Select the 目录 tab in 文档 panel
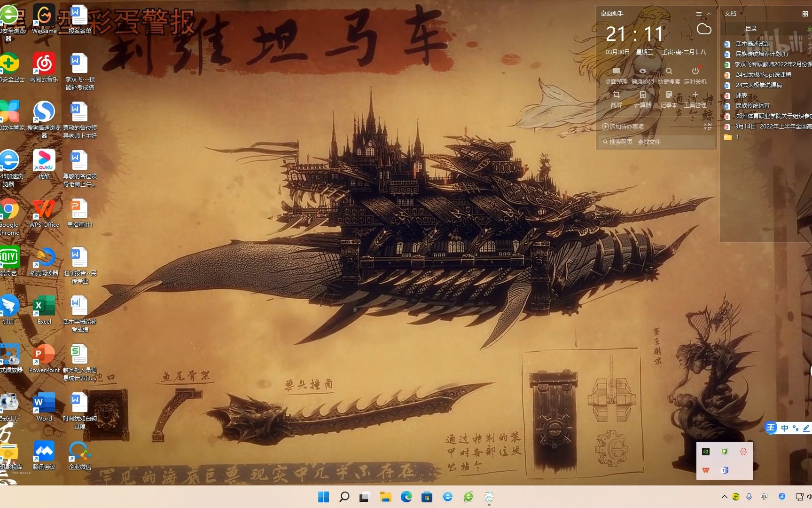Screen dimensions: 812x508 pyautogui.click(x=751, y=29)
